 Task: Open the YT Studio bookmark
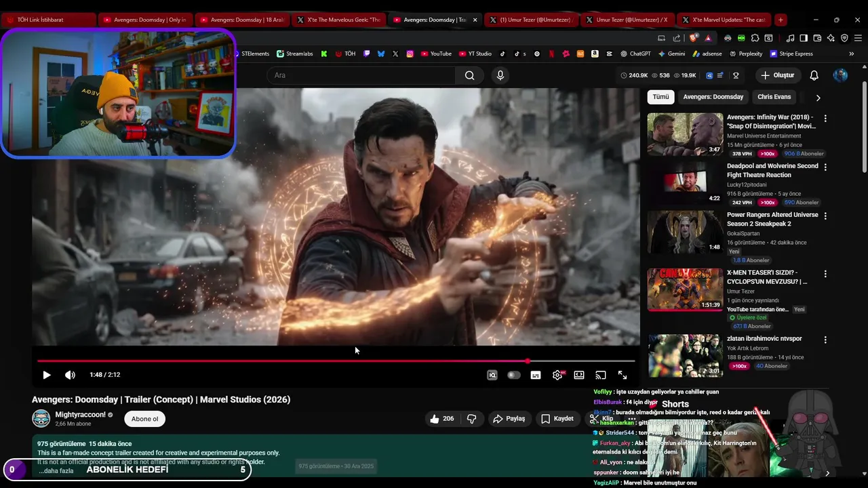point(475,54)
